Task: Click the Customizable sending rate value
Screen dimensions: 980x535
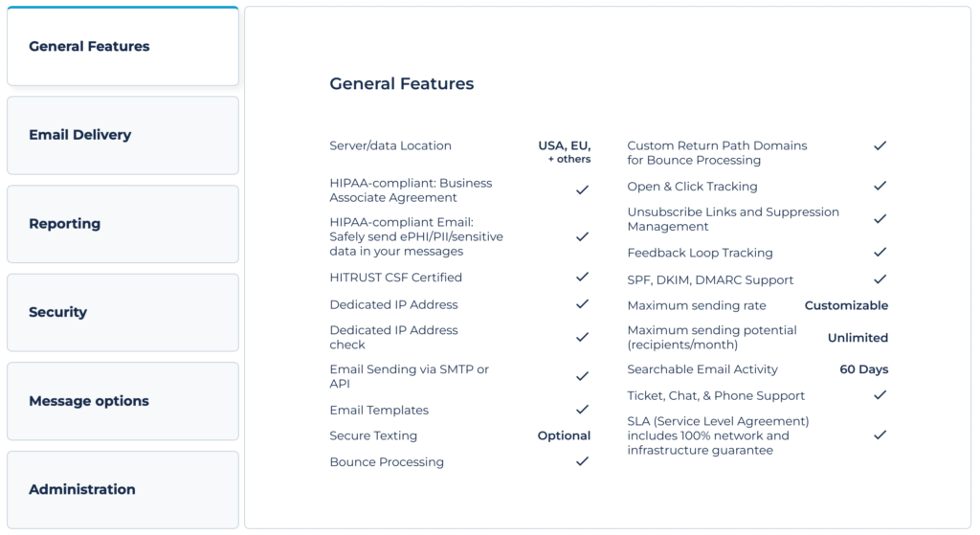Action: [846, 306]
